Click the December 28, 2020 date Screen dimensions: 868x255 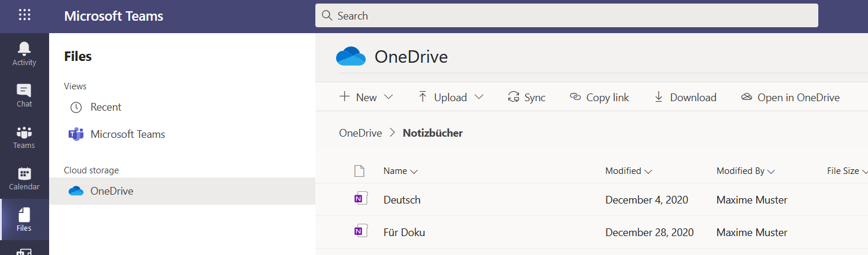click(650, 233)
